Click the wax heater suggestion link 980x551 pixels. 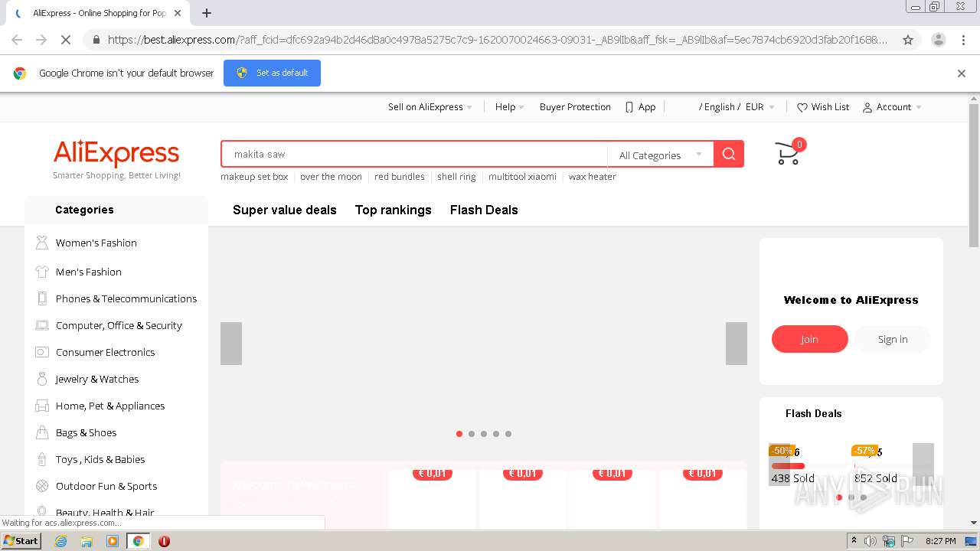tap(592, 177)
